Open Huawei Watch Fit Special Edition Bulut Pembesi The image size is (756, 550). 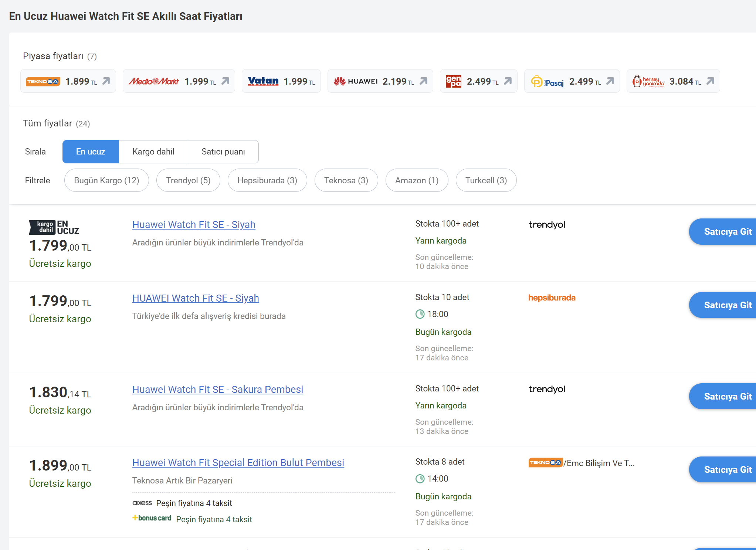pos(238,463)
